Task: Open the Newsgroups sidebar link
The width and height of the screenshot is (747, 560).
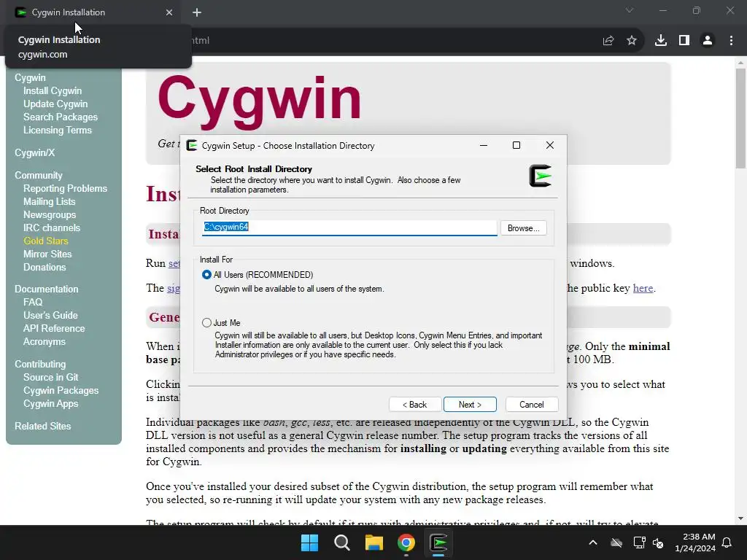Action: [x=50, y=215]
